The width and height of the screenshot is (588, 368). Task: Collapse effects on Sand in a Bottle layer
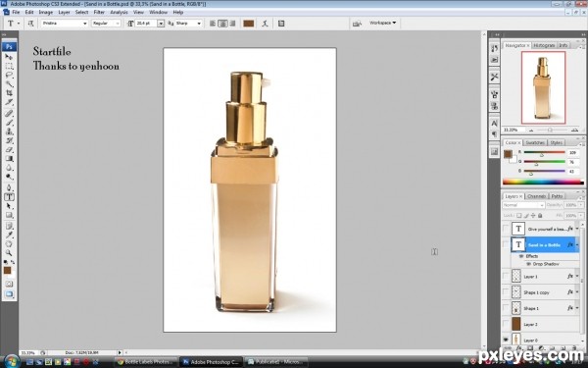pyautogui.click(x=577, y=244)
